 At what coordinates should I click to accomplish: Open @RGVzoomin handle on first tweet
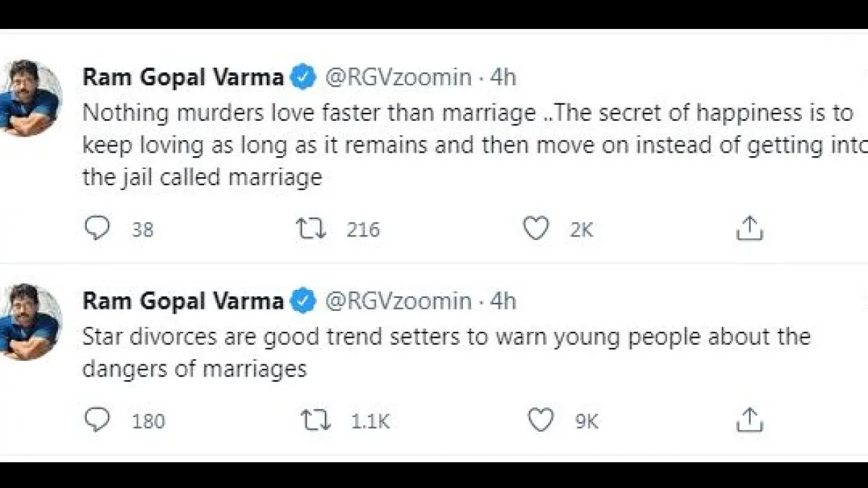click(x=399, y=77)
